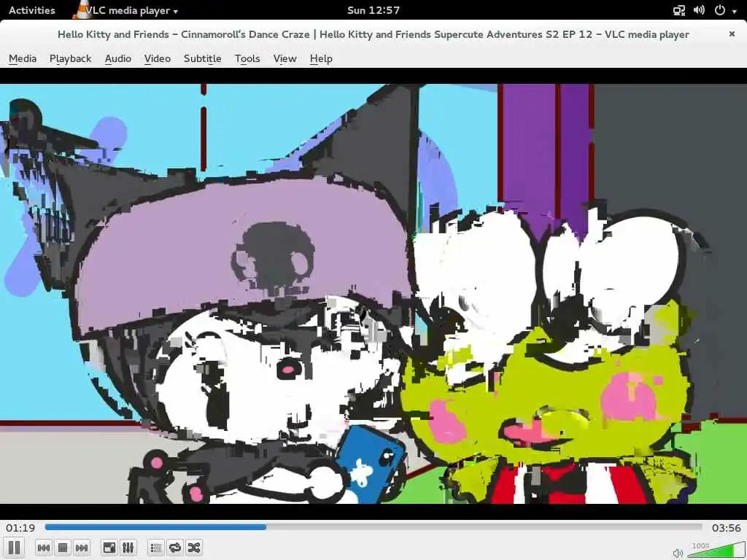Show extended settings equalizer panel
Image resolution: width=747 pixels, height=560 pixels.
coord(128,548)
